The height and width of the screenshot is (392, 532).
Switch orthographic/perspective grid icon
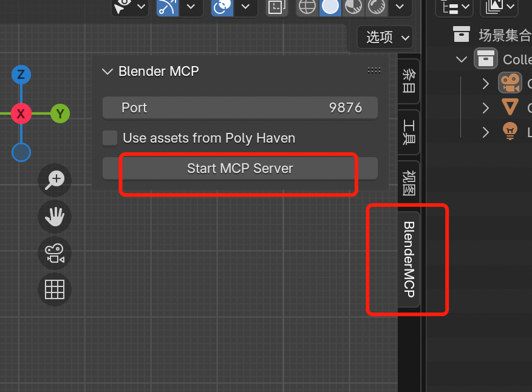tap(55, 289)
